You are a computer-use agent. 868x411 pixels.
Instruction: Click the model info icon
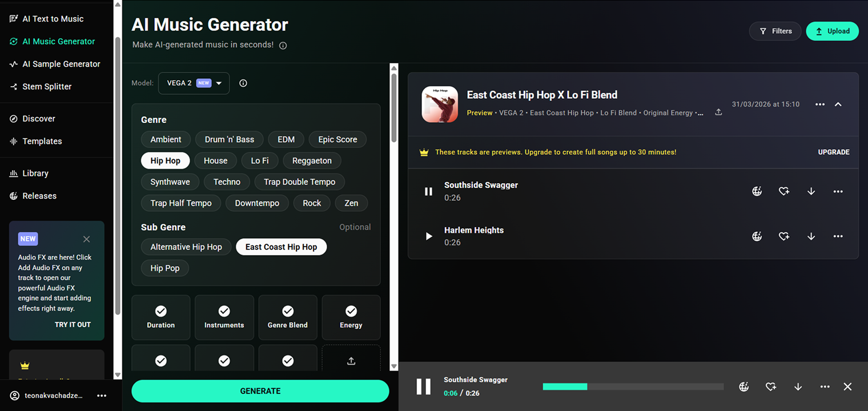pos(243,83)
